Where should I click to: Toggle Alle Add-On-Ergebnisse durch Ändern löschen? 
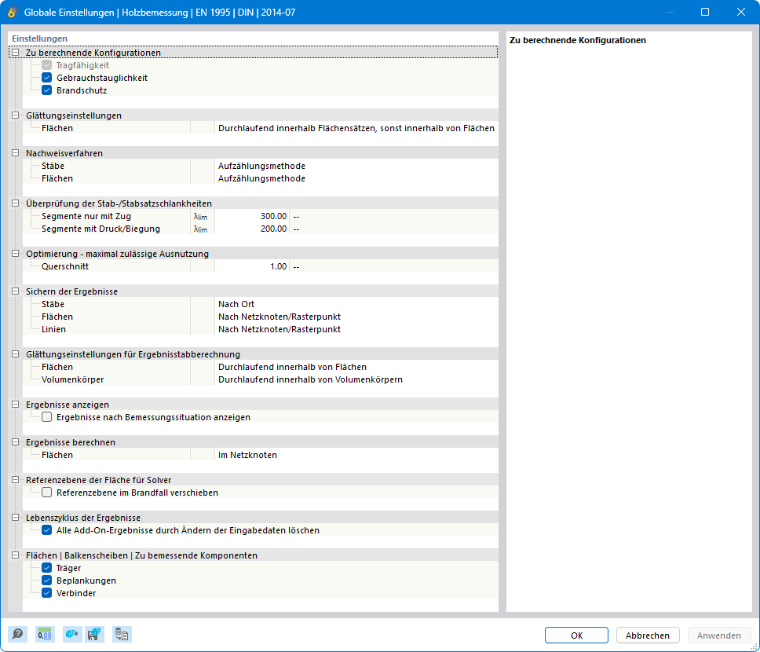click(47, 530)
